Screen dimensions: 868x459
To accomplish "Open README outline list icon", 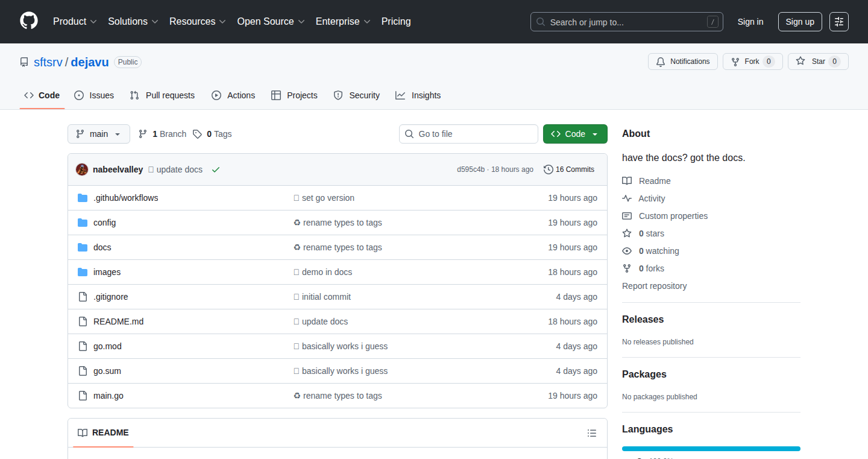I will pos(592,433).
